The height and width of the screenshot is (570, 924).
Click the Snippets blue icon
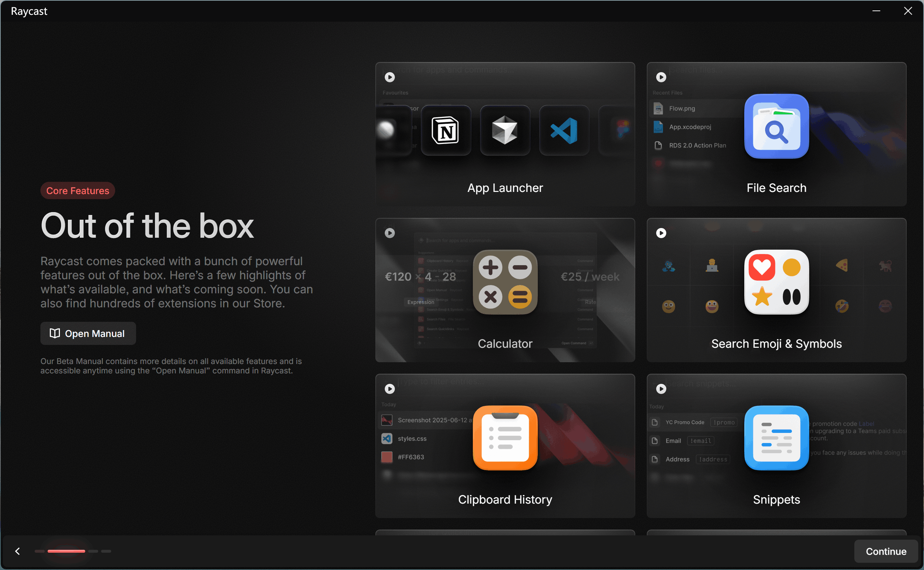coord(776,438)
